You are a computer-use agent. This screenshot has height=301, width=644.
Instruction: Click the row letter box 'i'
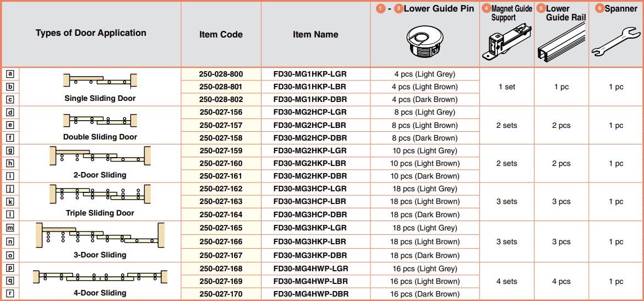[10, 176]
